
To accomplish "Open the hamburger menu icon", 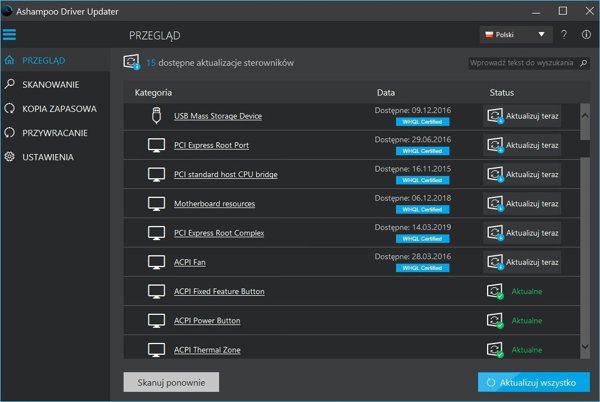I will coord(9,34).
